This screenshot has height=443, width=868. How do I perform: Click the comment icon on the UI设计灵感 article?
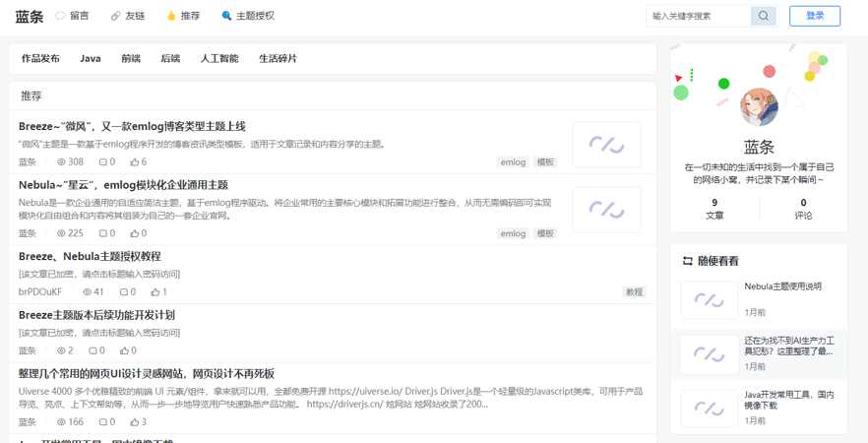(x=103, y=422)
